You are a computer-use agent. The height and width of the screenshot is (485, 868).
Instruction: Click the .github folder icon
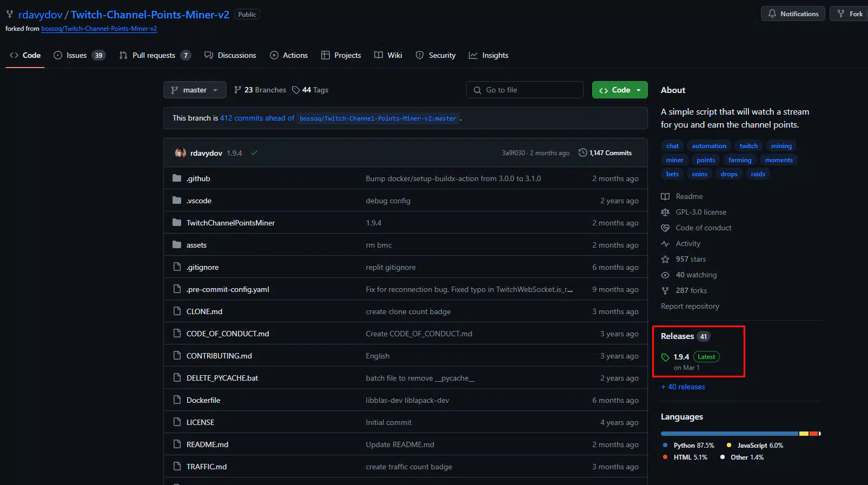pos(177,178)
